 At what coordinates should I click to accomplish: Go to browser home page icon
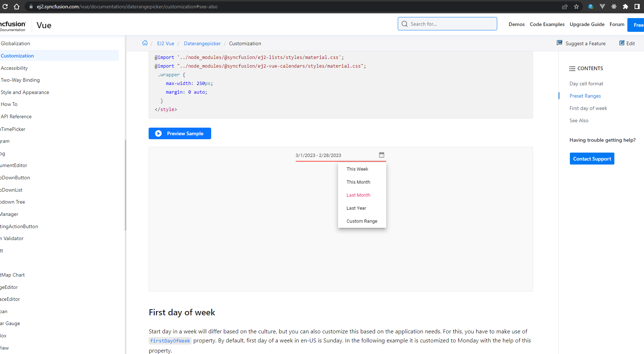tap(17, 7)
